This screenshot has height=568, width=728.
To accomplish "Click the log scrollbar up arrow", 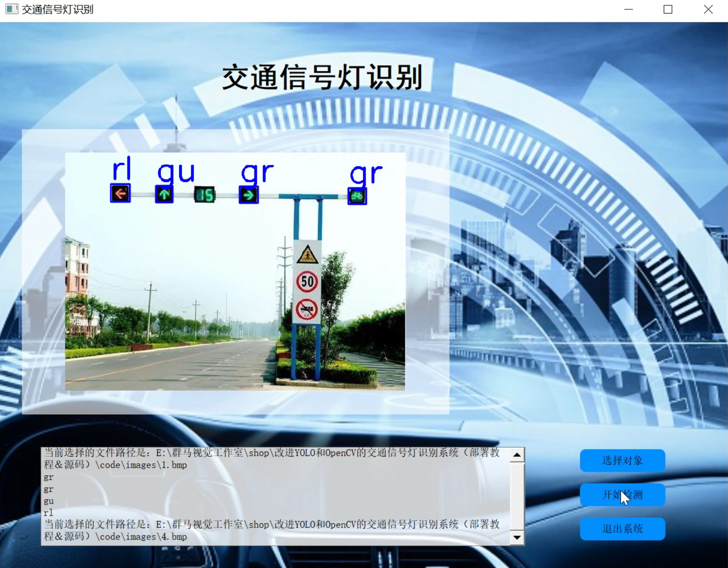I will click(517, 455).
